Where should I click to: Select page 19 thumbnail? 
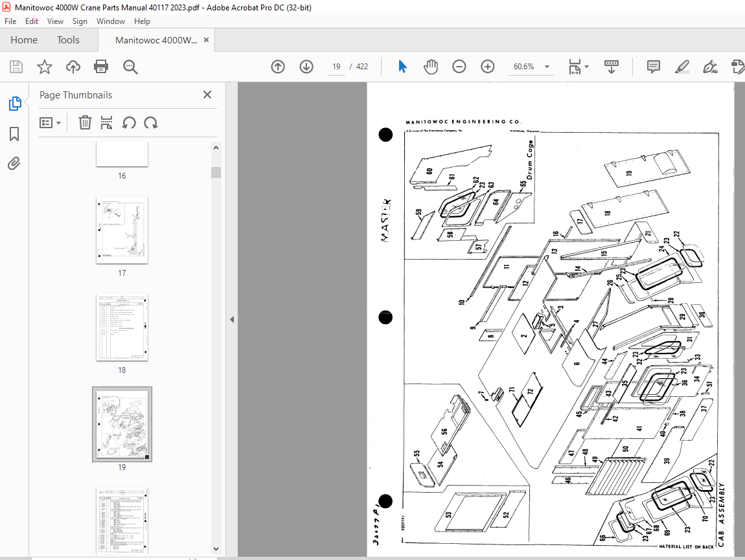click(x=122, y=424)
